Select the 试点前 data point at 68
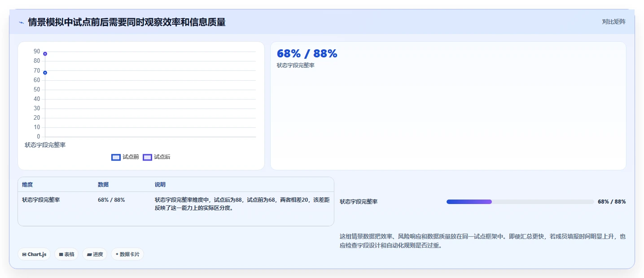This screenshot has height=278, width=644. 45,73
